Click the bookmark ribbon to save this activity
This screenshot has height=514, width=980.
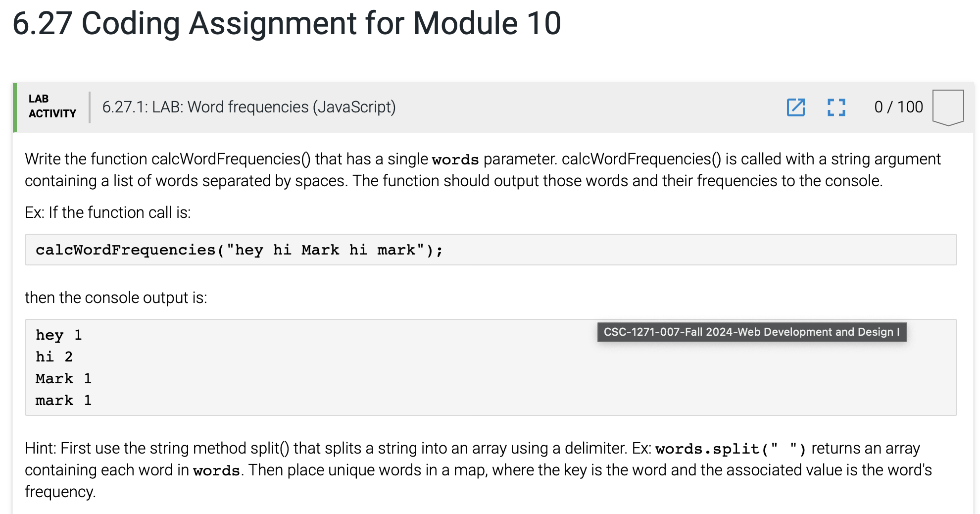[x=947, y=106]
